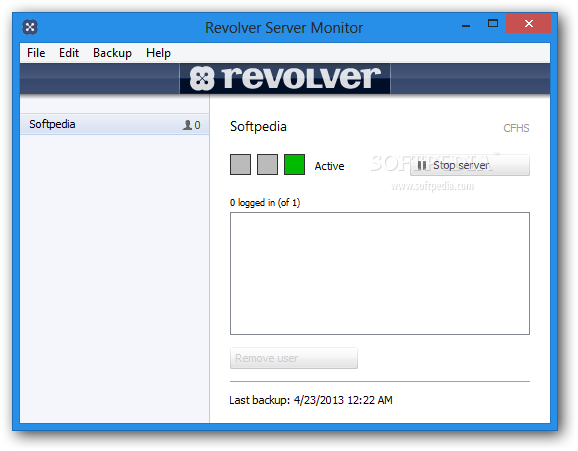578x451 pixels.
Task: Click the green Active status indicator square
Action: click(x=294, y=164)
